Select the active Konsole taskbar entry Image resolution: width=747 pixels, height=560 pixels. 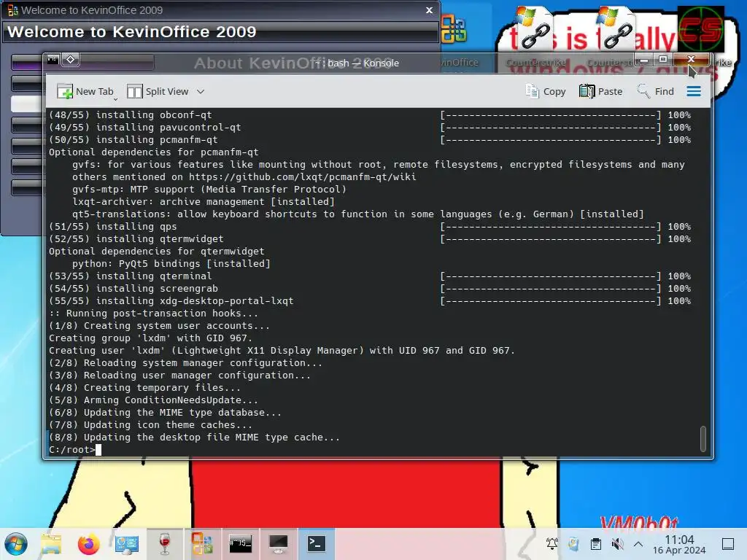click(x=317, y=544)
